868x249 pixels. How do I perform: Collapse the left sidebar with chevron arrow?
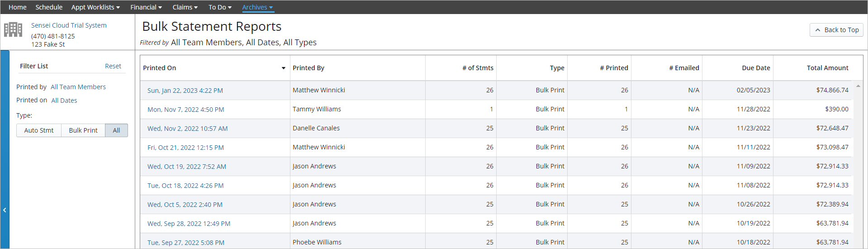coord(5,210)
